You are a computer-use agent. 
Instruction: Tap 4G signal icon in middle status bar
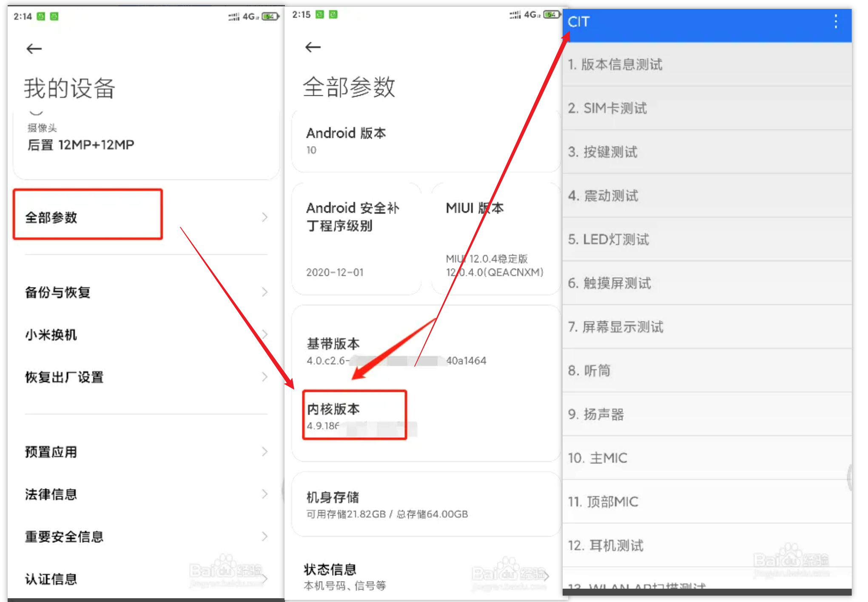[x=532, y=15]
